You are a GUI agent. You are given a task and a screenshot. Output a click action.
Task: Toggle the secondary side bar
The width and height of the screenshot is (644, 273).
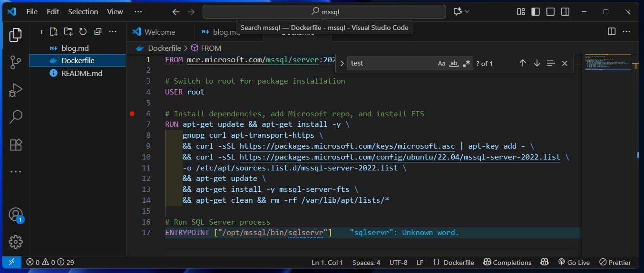[x=565, y=11]
